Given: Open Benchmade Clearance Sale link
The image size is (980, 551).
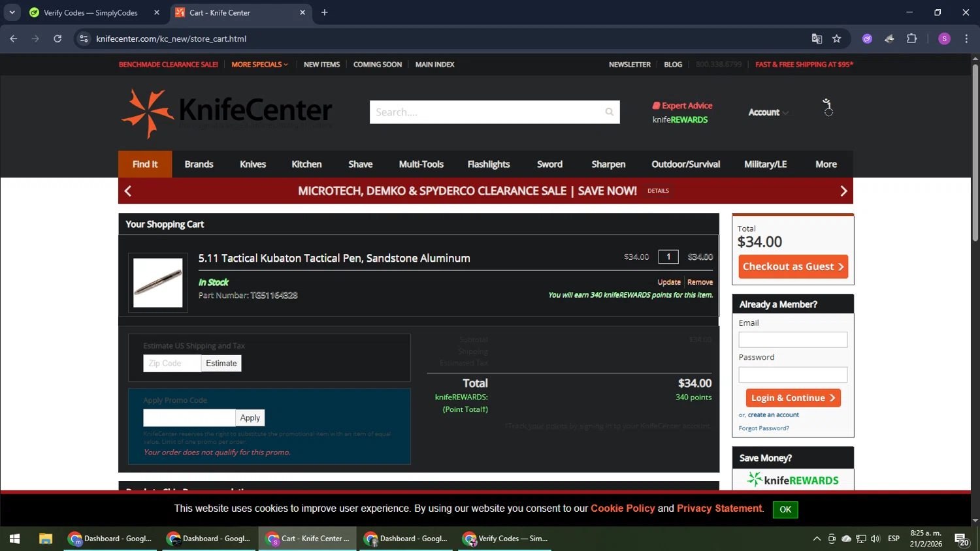Looking at the screenshot, I should (x=169, y=65).
